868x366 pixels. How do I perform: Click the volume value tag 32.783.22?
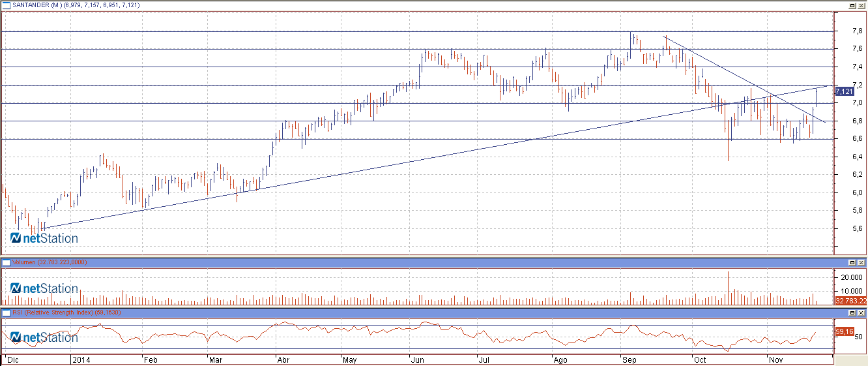[850, 301]
